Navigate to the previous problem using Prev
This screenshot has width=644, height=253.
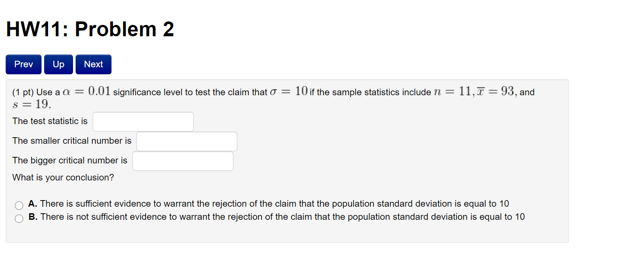pos(23,64)
